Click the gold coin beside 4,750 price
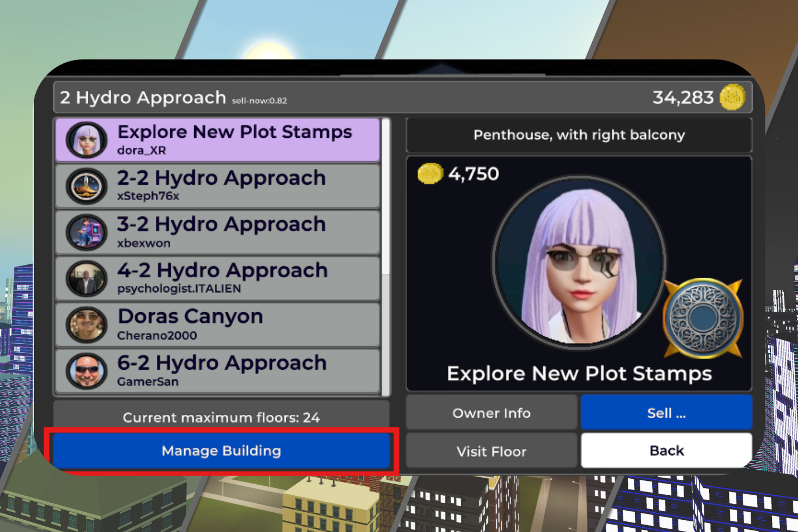The image size is (798, 532). [430, 173]
